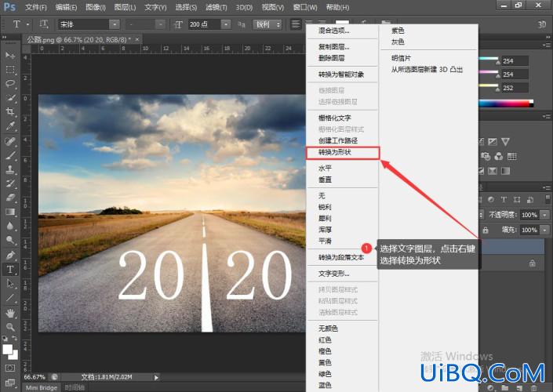Select the Brush tool

point(10,155)
